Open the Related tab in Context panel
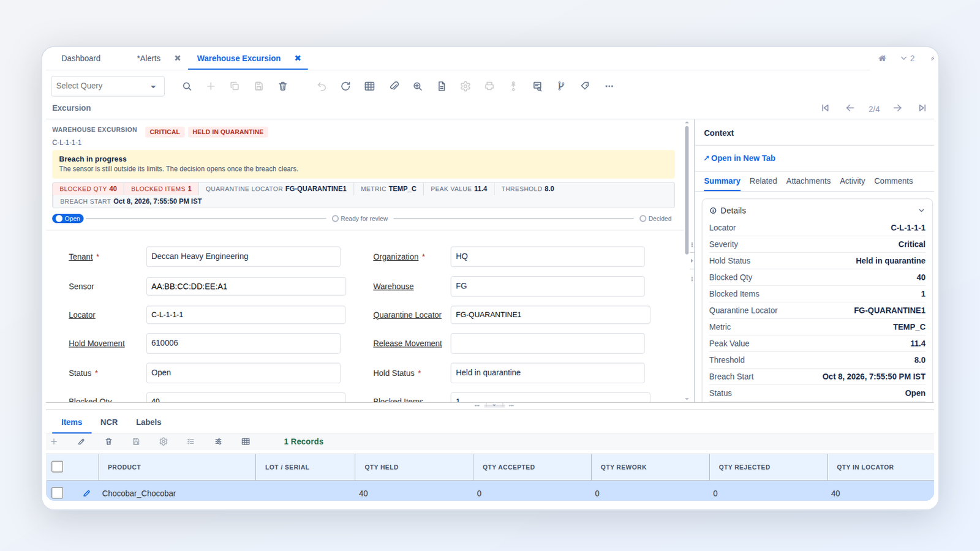Screen dimensions: 980x551 tap(763, 181)
